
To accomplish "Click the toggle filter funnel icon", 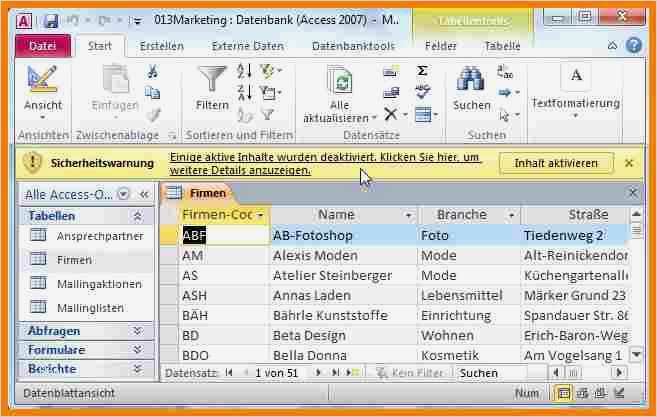I will 267,114.
